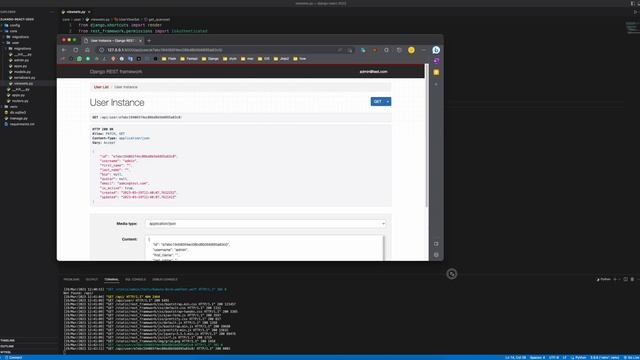The image size is (640, 360).
Task: Expand the config folder in explorer
Action: point(15,25)
